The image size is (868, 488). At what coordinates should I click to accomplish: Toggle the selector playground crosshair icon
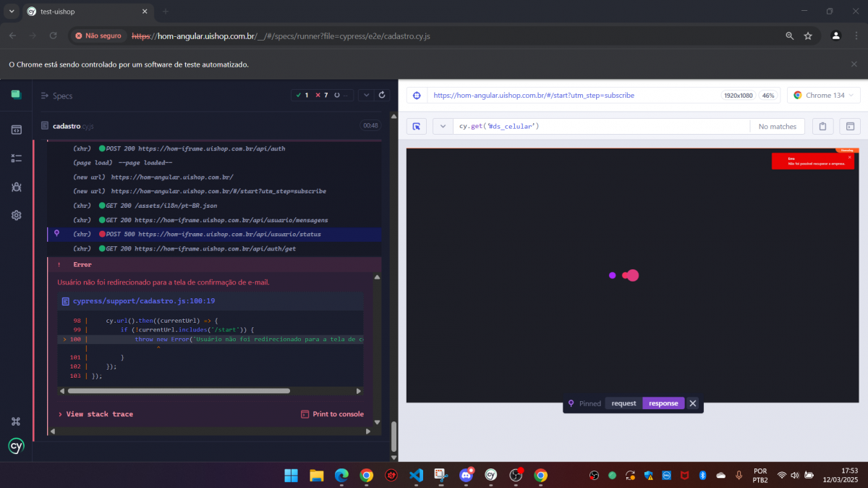click(x=417, y=96)
